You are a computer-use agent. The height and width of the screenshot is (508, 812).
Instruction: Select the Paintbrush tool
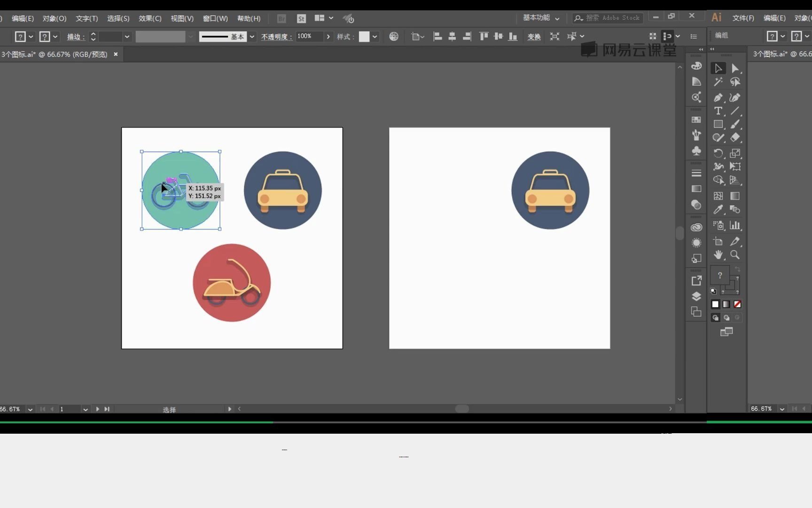[x=735, y=124]
